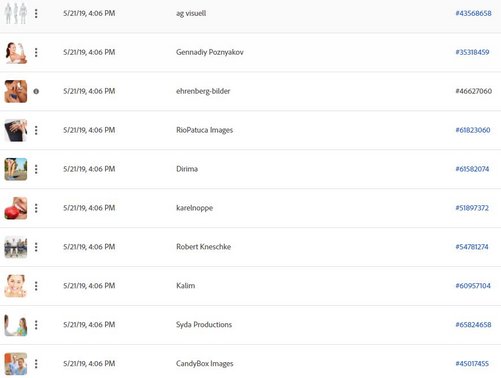Open the options menu for ag visuell row
This screenshot has height=378, width=501.
pyautogui.click(x=36, y=13)
